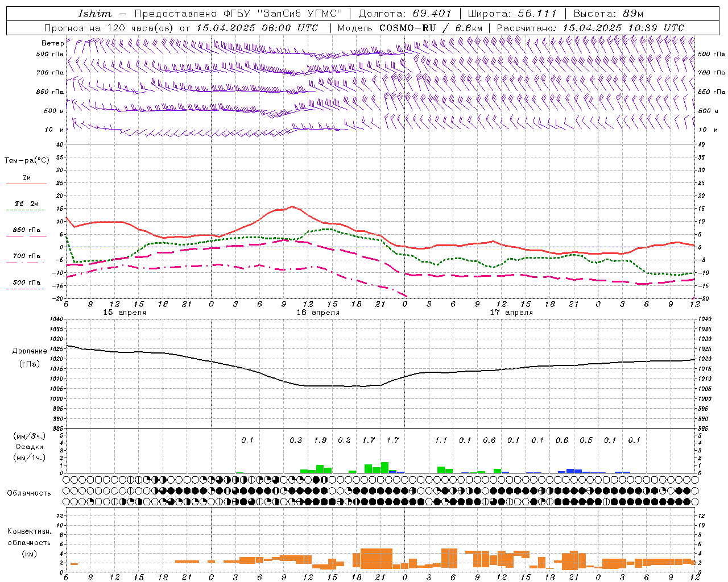The image size is (728, 582).
Task: Click the 17 апреля date label
Action: [511, 313]
